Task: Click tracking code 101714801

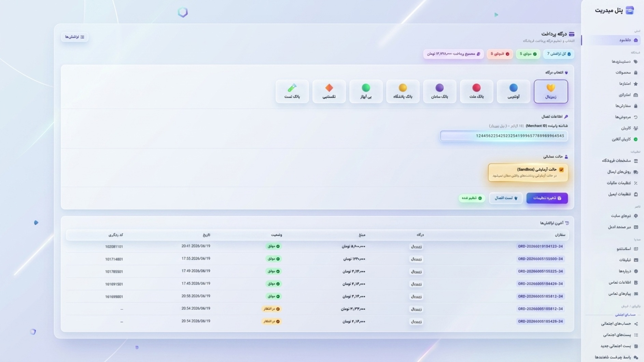Action: pos(114,259)
